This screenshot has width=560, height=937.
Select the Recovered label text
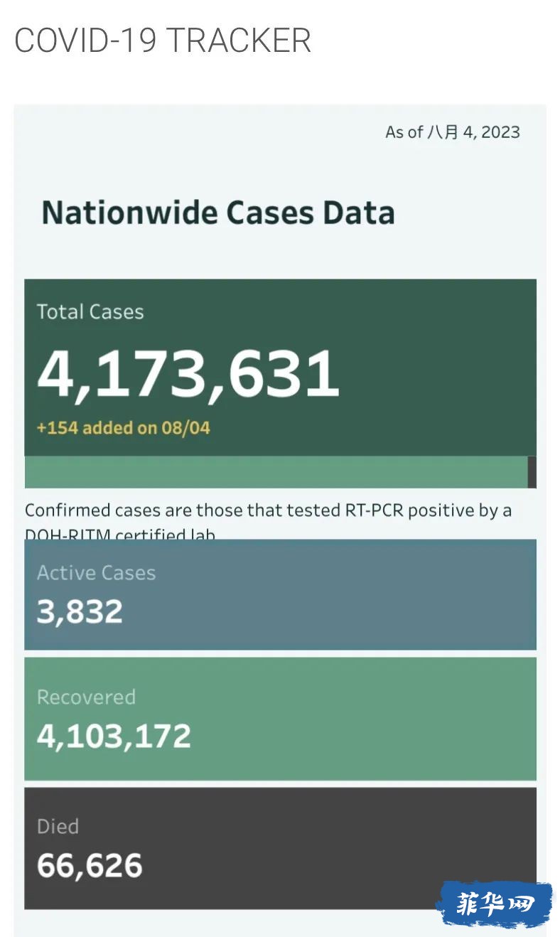click(86, 697)
